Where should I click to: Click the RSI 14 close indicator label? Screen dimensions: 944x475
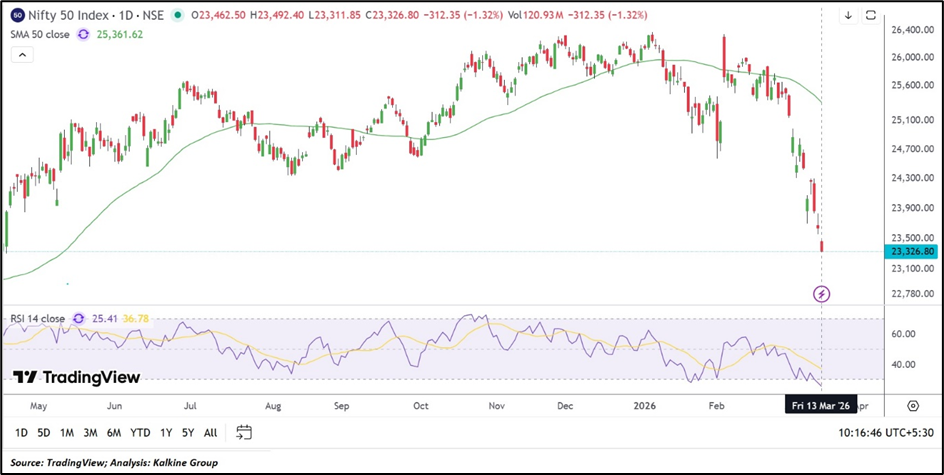pyautogui.click(x=37, y=318)
